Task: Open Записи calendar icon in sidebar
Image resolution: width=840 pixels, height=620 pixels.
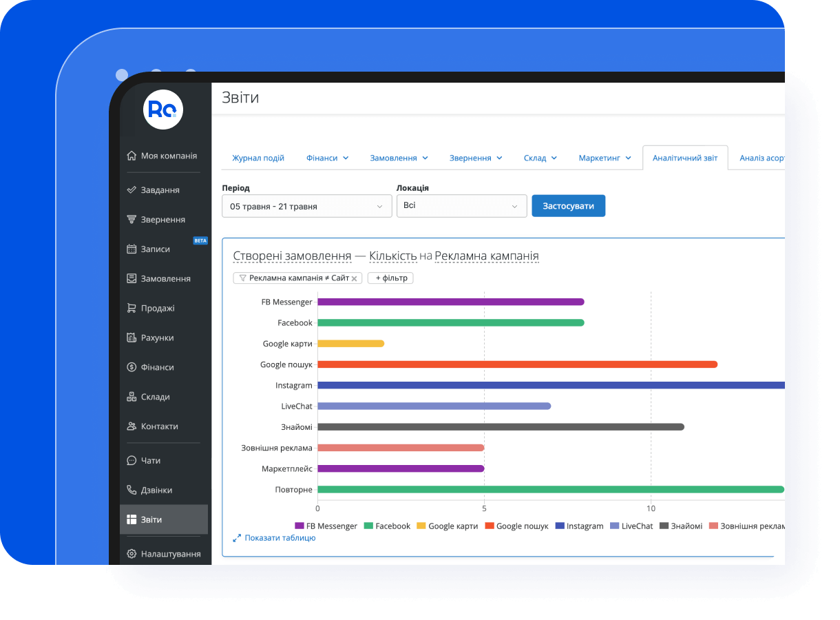Action: tap(132, 249)
